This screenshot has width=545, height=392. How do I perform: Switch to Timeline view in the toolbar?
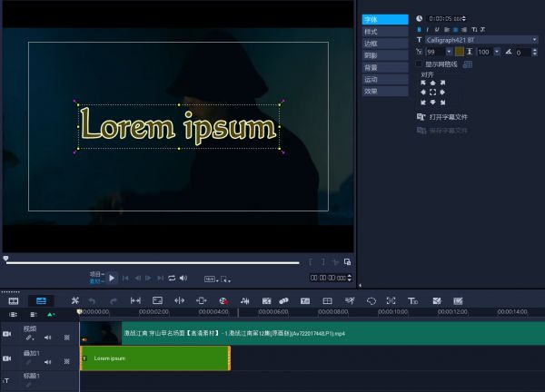pos(40,300)
